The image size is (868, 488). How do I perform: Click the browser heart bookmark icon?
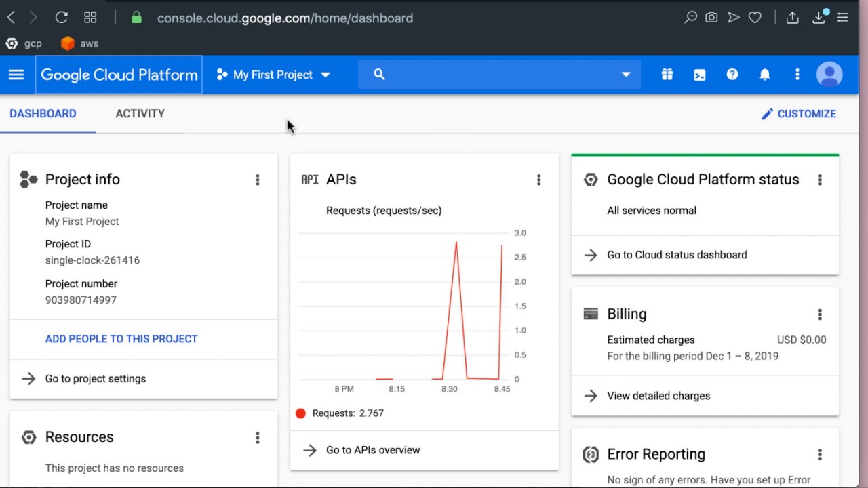pos(755,18)
